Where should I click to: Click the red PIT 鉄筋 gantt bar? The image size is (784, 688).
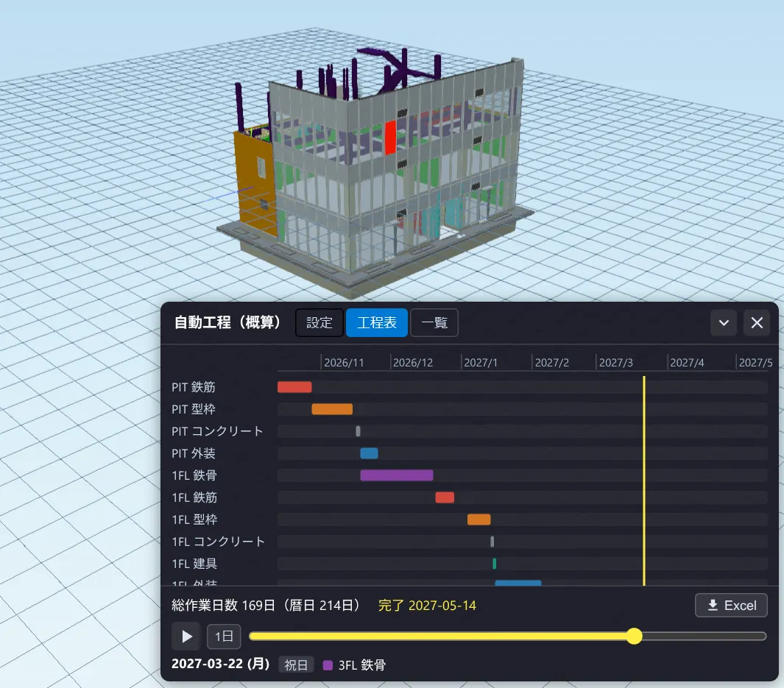click(x=294, y=387)
